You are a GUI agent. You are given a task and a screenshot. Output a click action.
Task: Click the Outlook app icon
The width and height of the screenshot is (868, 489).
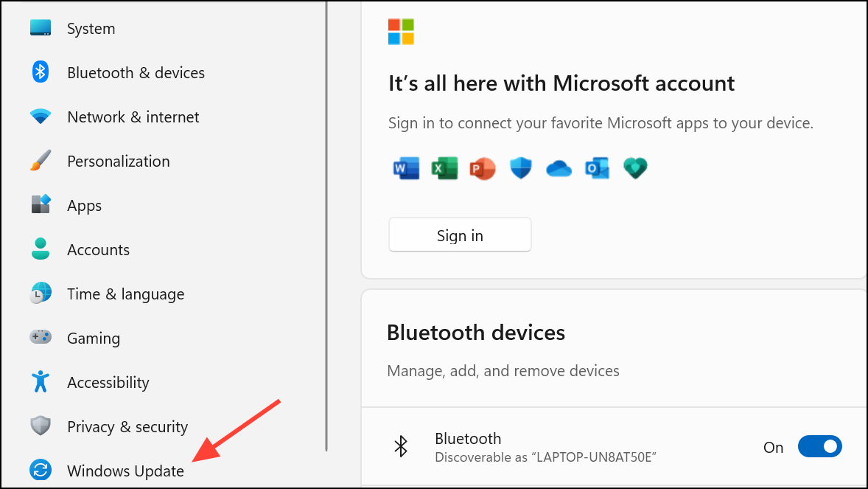597,169
